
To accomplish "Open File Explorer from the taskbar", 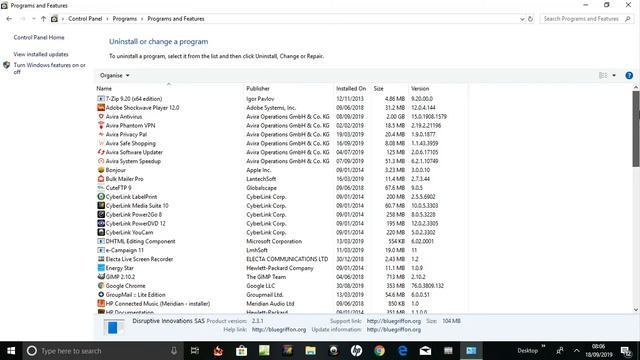I will [311, 351].
